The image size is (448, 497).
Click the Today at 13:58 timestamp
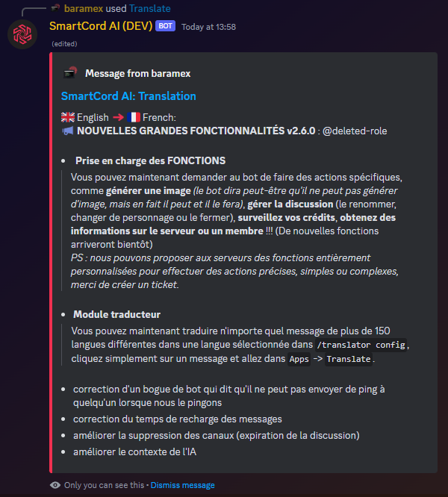tap(208, 27)
